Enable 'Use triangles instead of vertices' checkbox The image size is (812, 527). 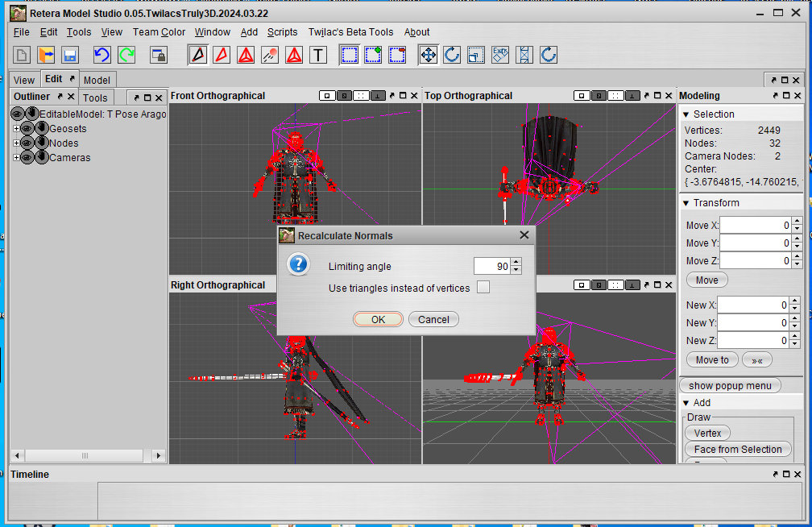483,288
